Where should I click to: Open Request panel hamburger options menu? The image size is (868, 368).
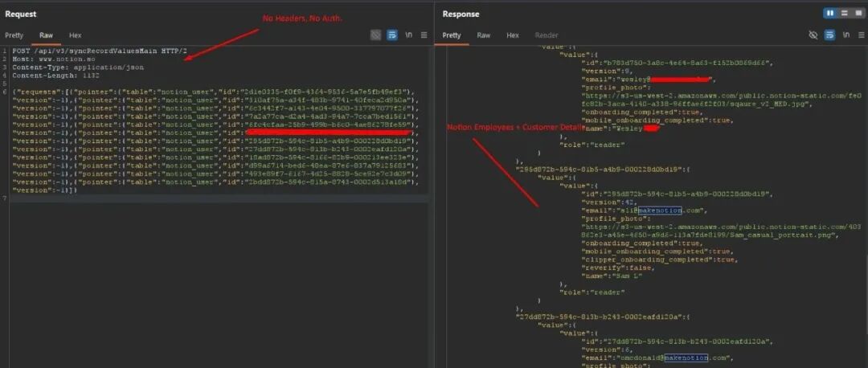coord(424,35)
